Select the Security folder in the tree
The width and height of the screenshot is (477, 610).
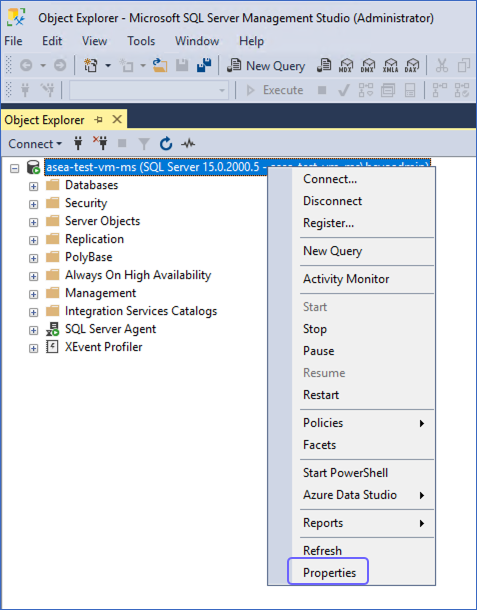(x=86, y=203)
